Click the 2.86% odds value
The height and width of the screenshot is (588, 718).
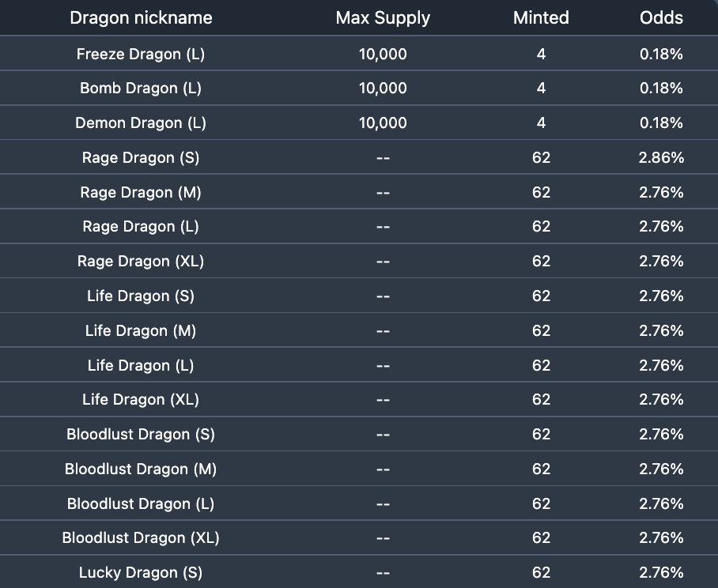661,157
